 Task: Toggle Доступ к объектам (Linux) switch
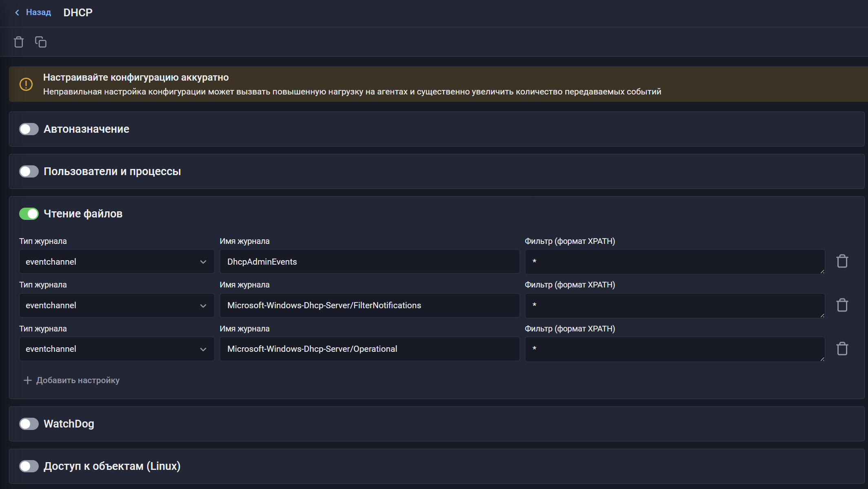point(29,466)
